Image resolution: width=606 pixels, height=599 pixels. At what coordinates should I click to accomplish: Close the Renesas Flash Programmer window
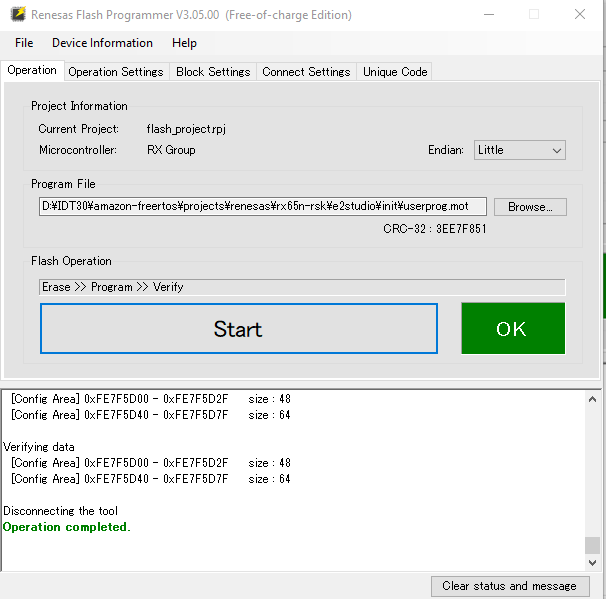pyautogui.click(x=580, y=15)
